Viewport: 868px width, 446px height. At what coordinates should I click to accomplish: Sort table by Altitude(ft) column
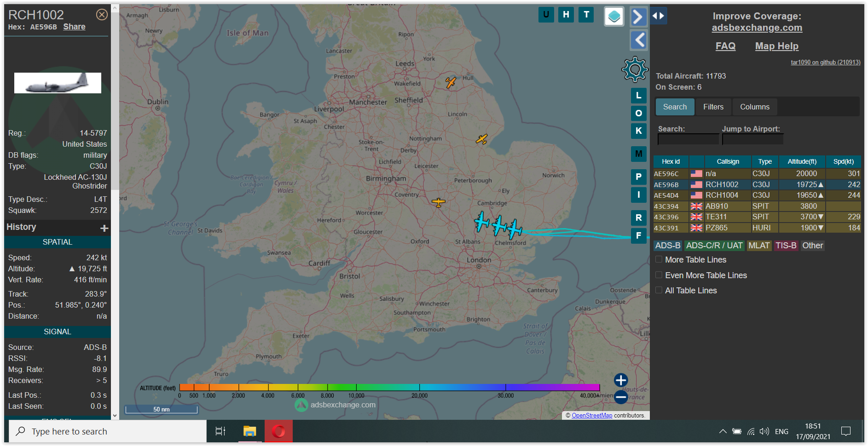coord(802,161)
